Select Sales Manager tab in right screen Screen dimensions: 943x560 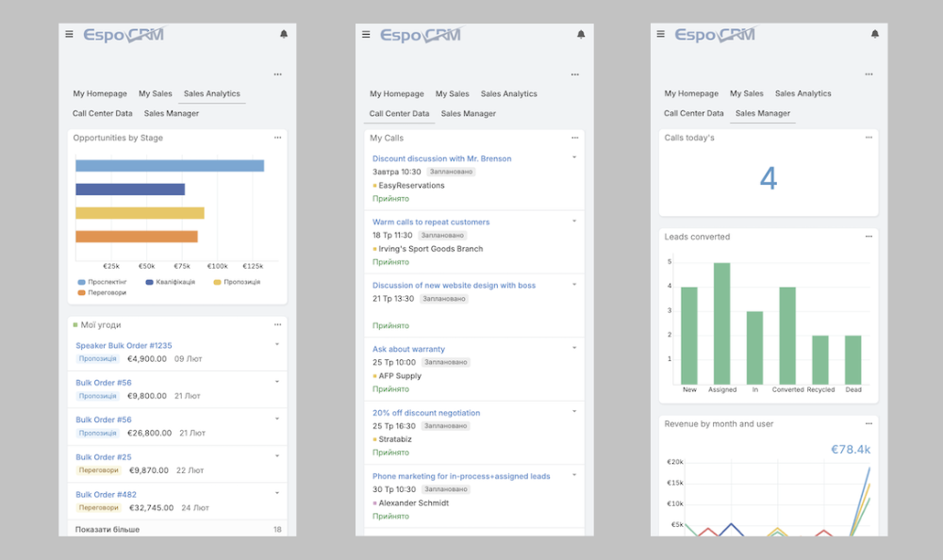point(763,113)
